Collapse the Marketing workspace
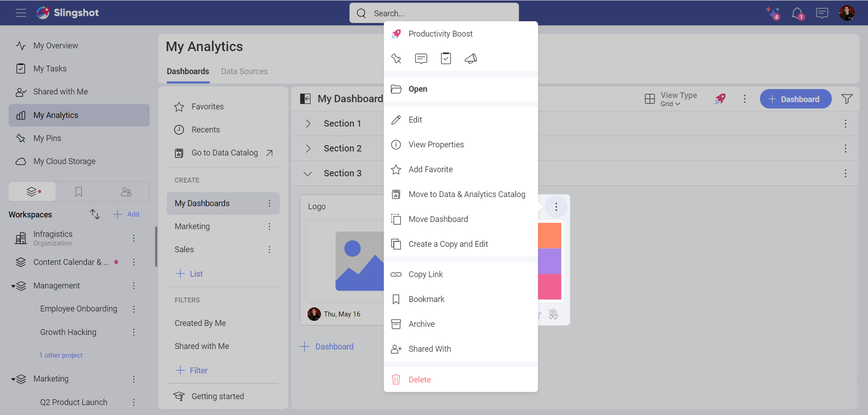 (13, 379)
